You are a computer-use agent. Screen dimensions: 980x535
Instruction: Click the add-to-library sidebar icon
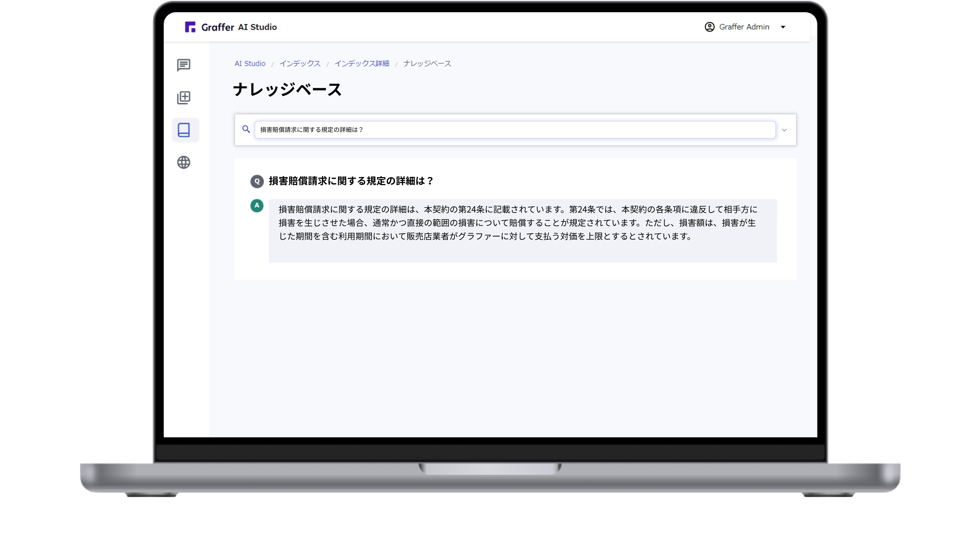click(184, 98)
